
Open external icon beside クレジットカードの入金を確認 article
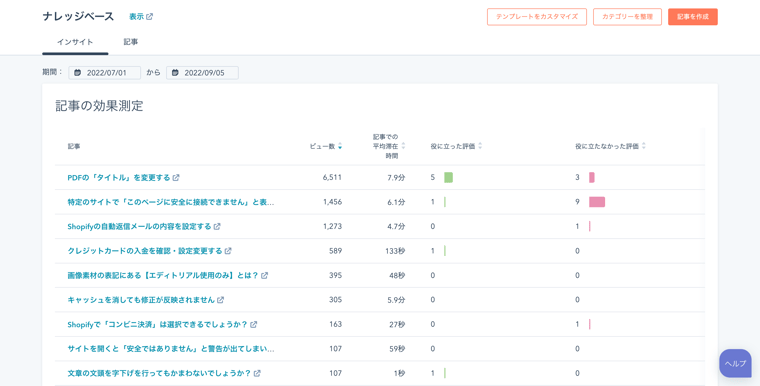point(228,251)
